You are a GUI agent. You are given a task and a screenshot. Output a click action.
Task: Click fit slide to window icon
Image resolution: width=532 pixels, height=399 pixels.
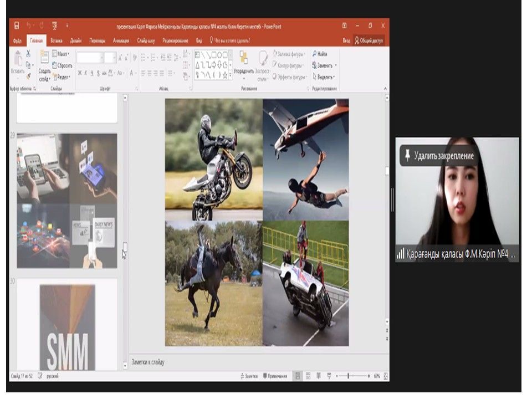386,376
